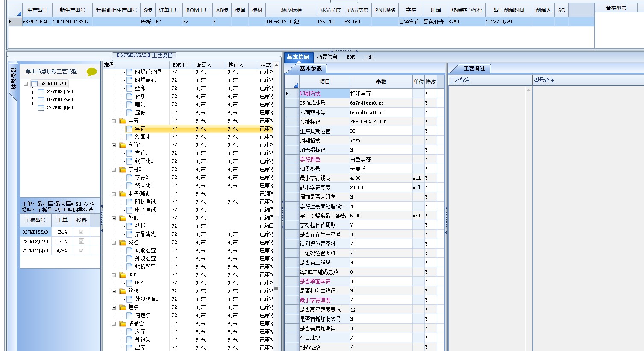Click the folder icon of the 字符2 group
Image resolution: width=644 pixels, height=351 pixels.
(123, 170)
